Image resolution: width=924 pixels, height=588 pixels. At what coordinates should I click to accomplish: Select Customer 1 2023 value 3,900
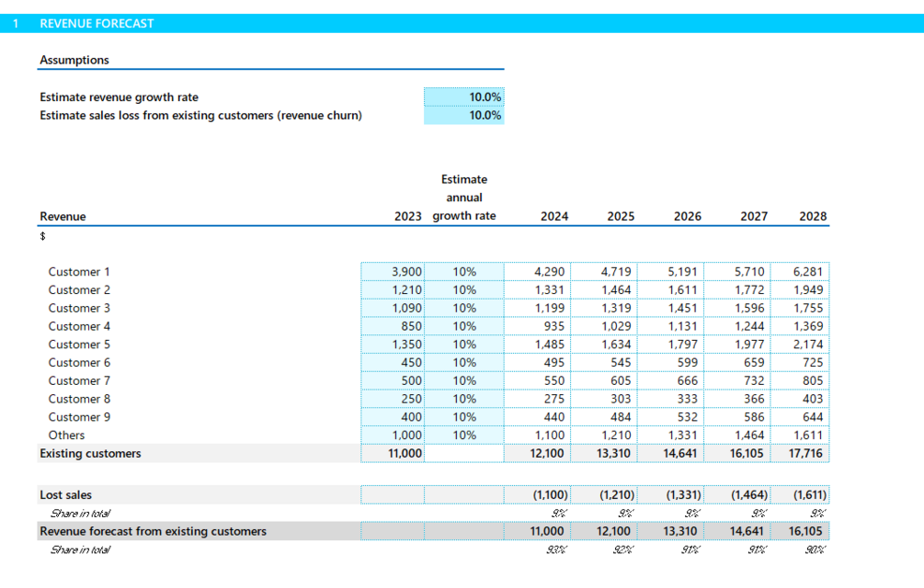click(x=393, y=272)
